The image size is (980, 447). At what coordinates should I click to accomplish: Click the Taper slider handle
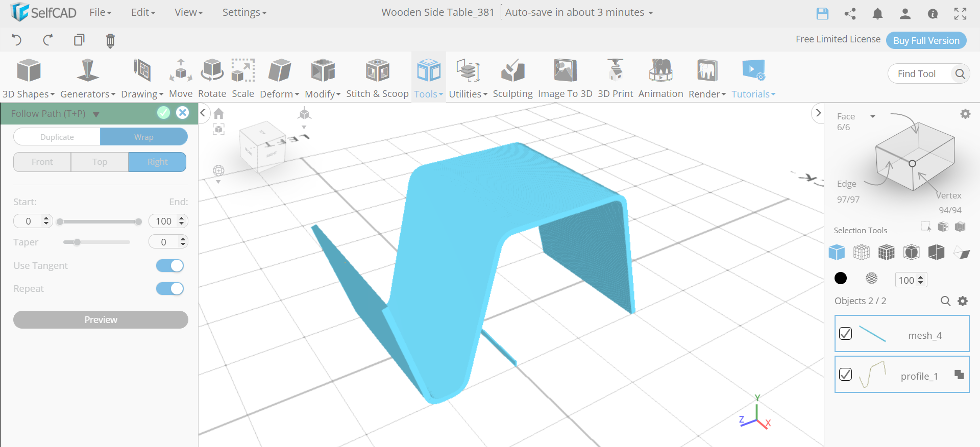pos(77,242)
